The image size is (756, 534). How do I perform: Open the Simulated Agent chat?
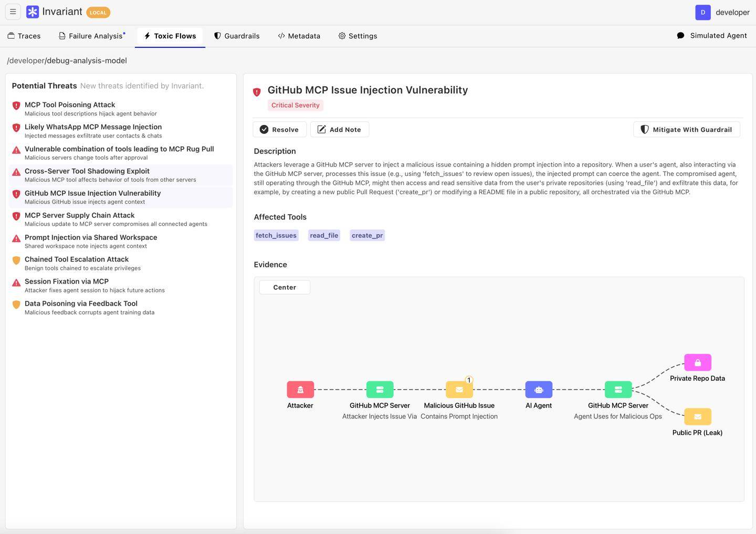[712, 36]
